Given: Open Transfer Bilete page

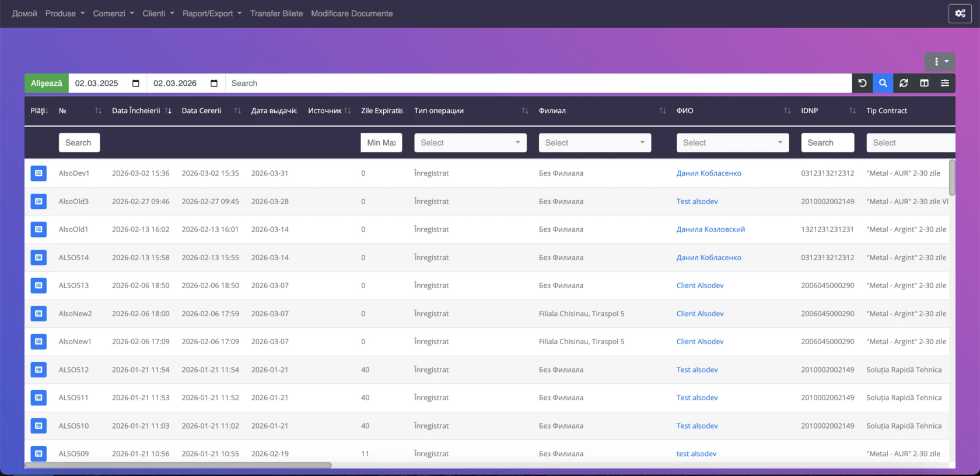Looking at the screenshot, I should (276, 13).
